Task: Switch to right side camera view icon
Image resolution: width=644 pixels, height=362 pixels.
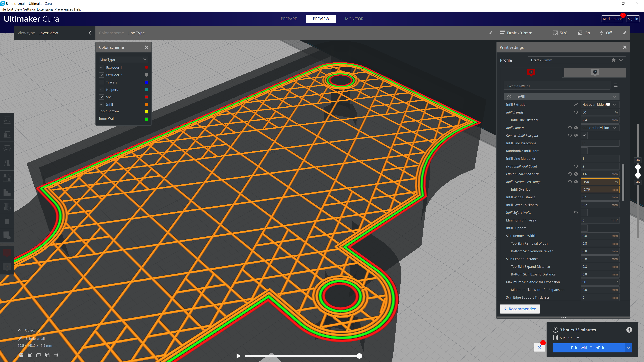Action: pos(56,355)
